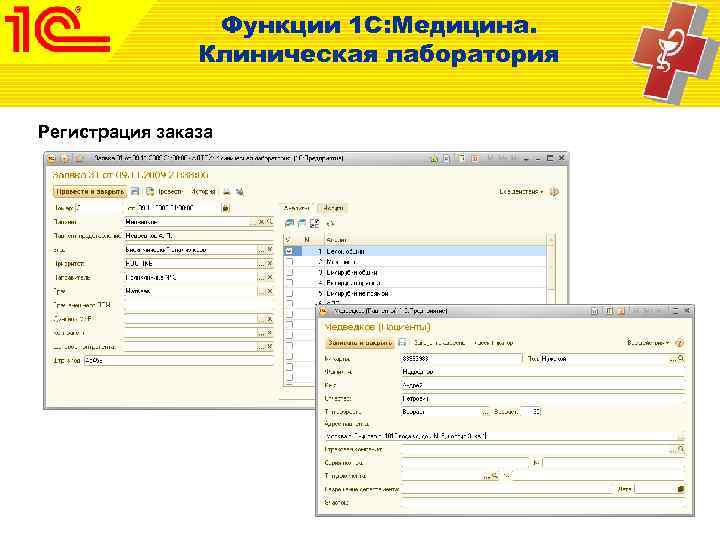Screen dimensions: 720x540
Task: Switch to the 'Услуги' tab beside 'Анализы'
Action: (x=333, y=208)
